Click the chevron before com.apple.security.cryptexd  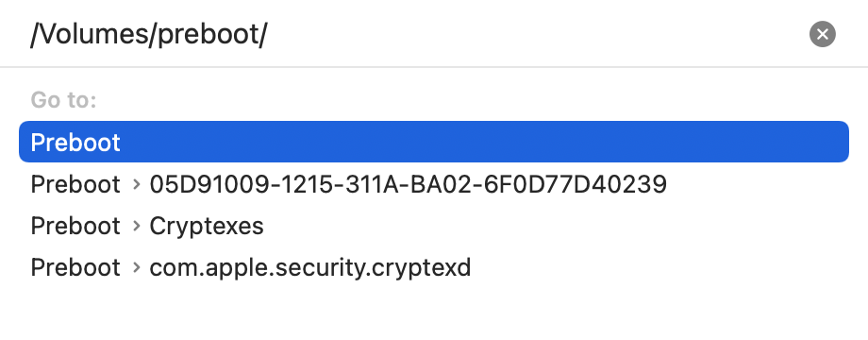pyautogui.click(x=136, y=267)
